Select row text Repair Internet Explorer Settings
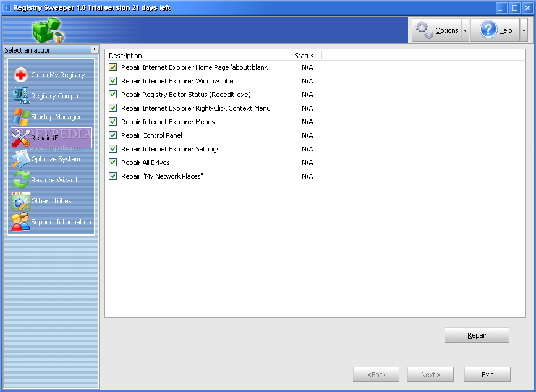Screen dimensions: 536x392 point(170,149)
